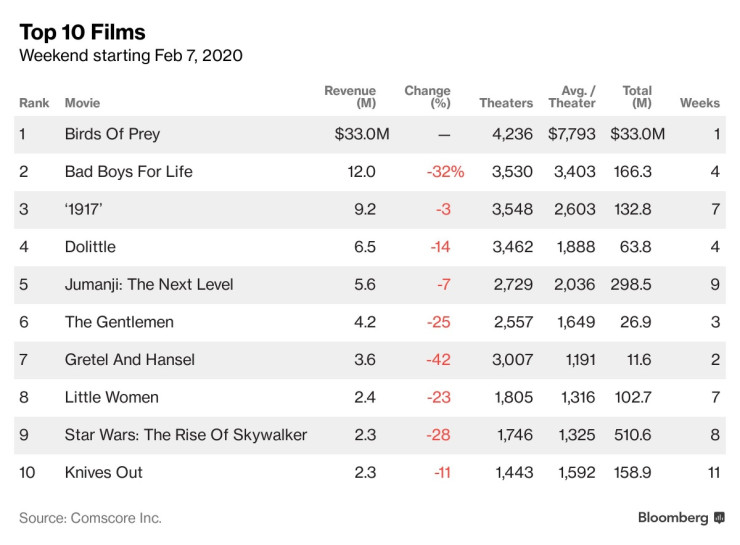
Task: Click the 510.6 total revenue value
Action: [x=631, y=435]
